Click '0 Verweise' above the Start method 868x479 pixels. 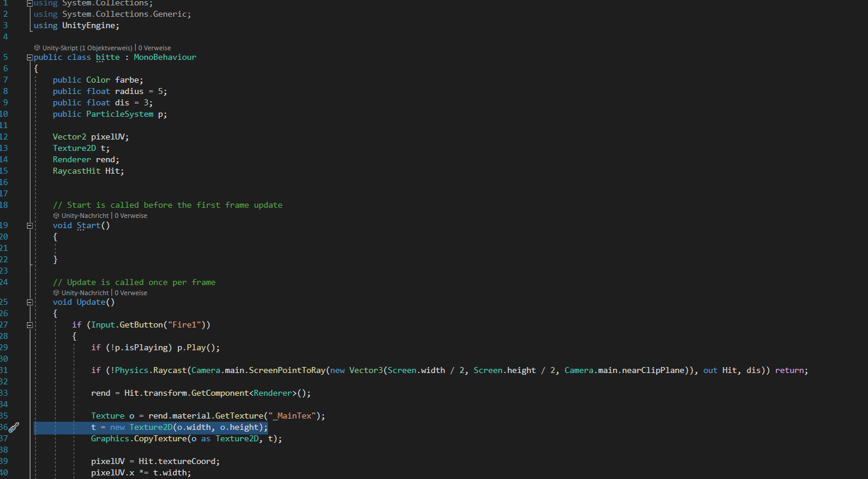pyautogui.click(x=131, y=215)
